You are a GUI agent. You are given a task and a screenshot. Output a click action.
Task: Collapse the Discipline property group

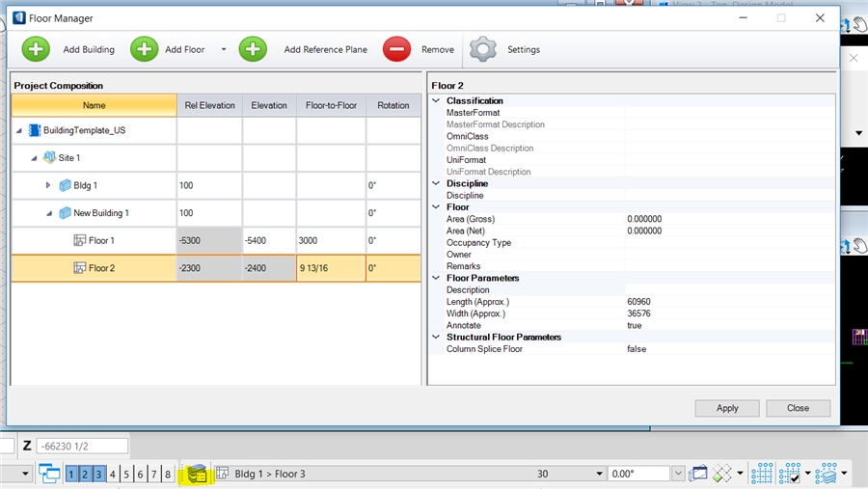pos(436,183)
